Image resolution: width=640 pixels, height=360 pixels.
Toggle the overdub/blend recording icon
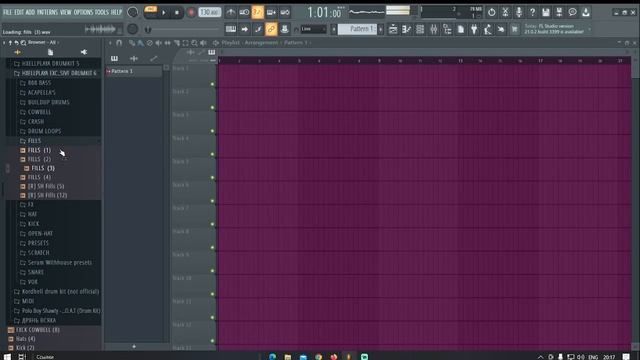tap(271, 12)
